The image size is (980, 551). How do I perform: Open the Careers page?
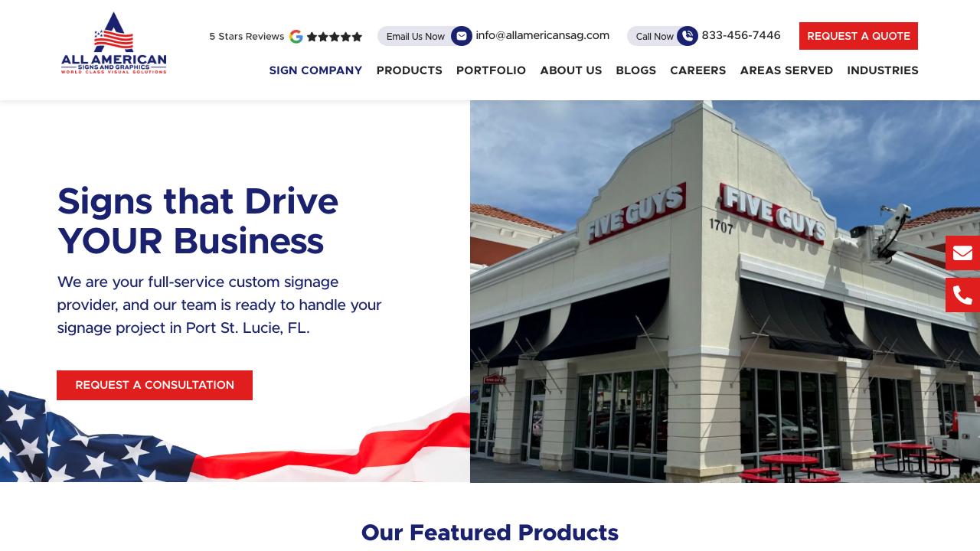698,70
